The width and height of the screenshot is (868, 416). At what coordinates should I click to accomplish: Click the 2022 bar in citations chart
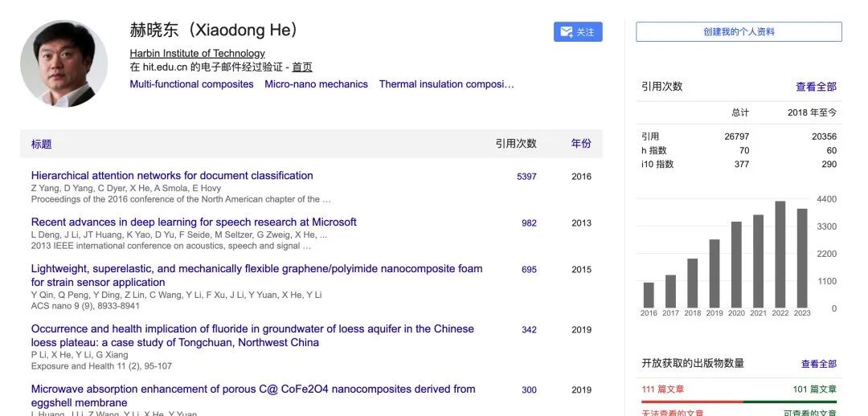780,255
